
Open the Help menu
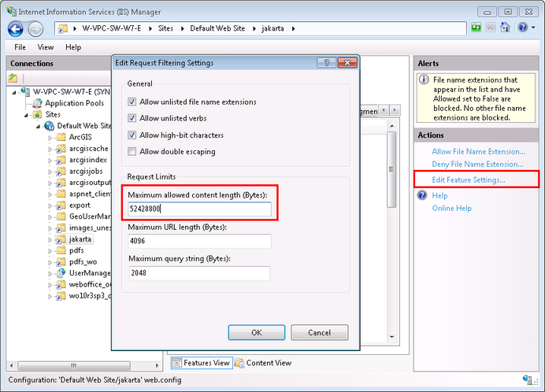click(73, 47)
